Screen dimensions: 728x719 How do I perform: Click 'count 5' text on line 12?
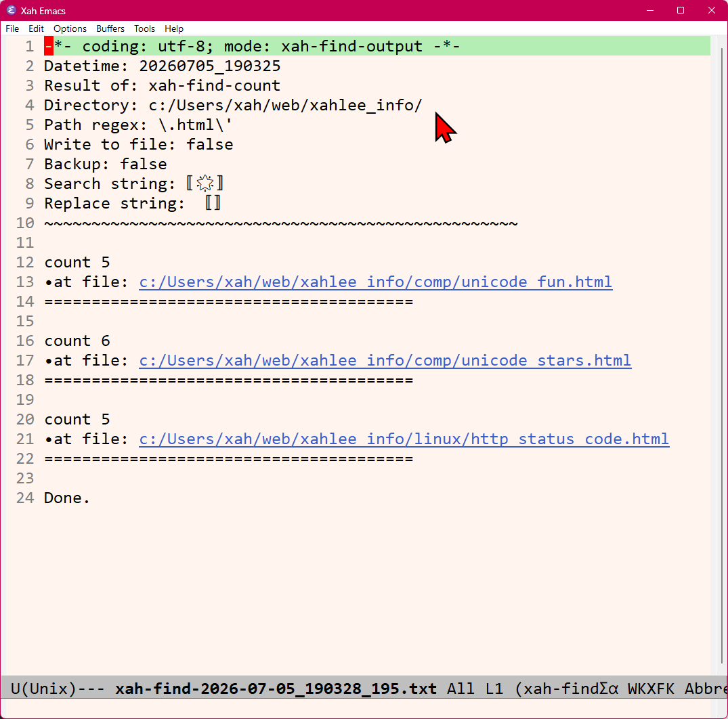(x=77, y=262)
